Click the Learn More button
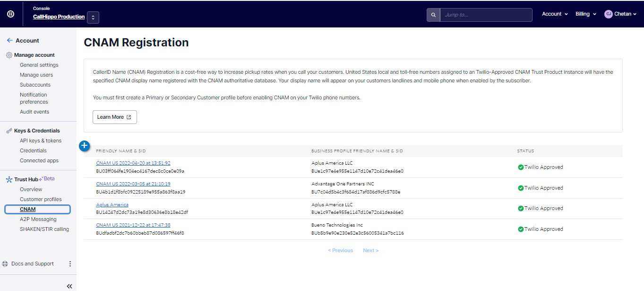Screen dimensions: 644x291 115,117
